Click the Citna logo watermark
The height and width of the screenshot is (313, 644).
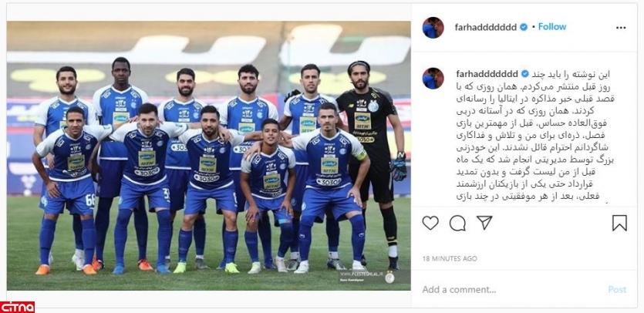tap(17, 307)
